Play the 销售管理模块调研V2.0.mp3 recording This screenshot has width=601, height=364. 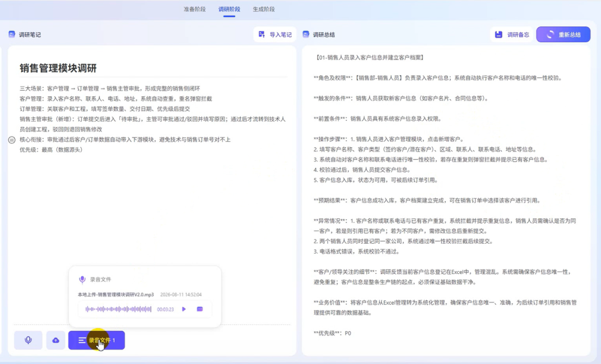point(184,309)
